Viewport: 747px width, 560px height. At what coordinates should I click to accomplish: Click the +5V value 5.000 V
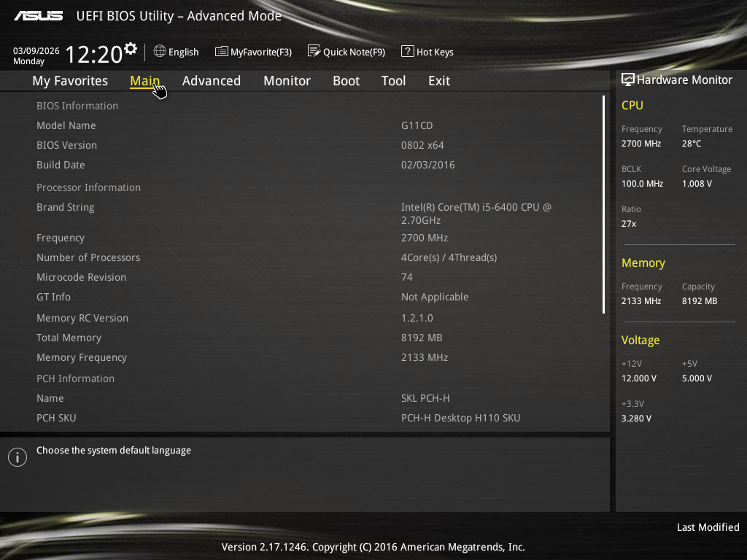click(697, 378)
